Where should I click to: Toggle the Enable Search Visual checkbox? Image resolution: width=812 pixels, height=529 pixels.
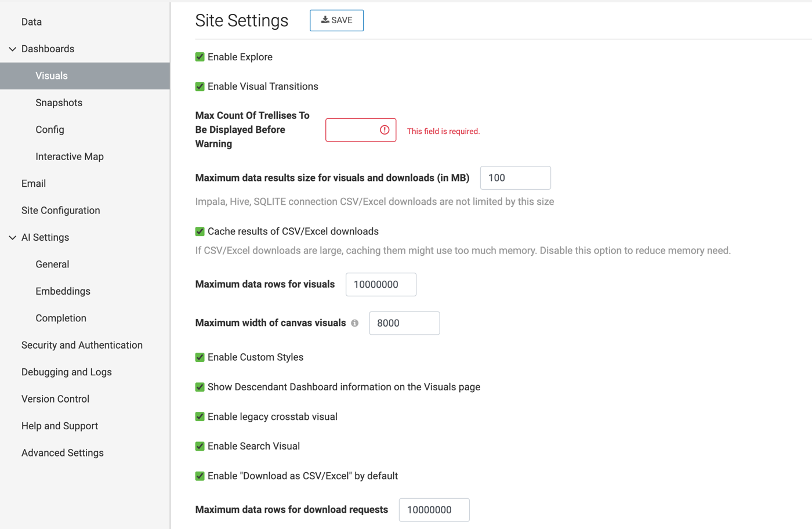[x=200, y=446]
